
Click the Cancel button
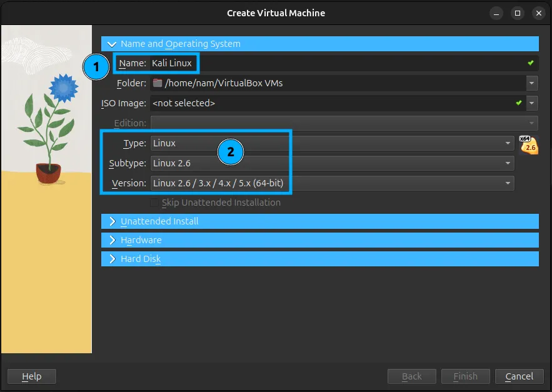tap(519, 376)
